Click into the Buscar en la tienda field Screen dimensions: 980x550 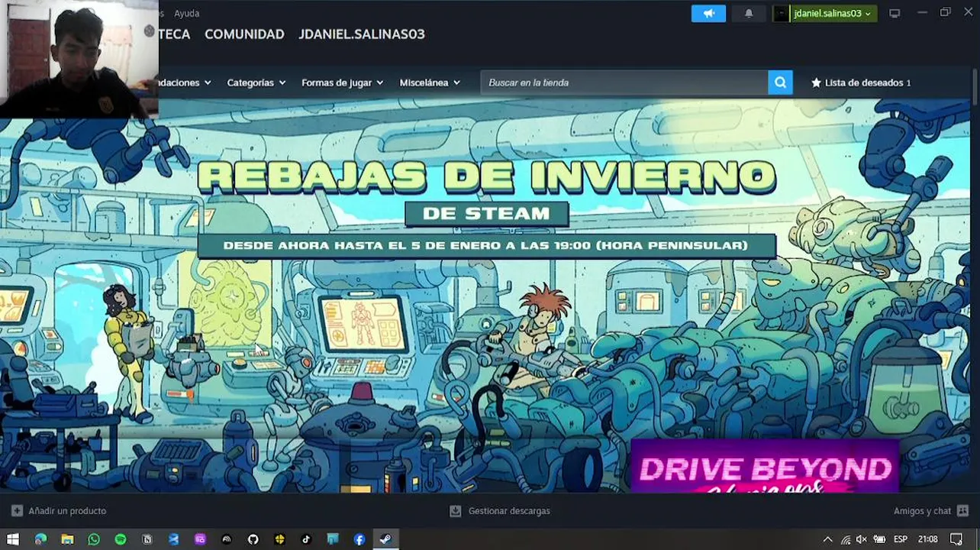[624, 82]
